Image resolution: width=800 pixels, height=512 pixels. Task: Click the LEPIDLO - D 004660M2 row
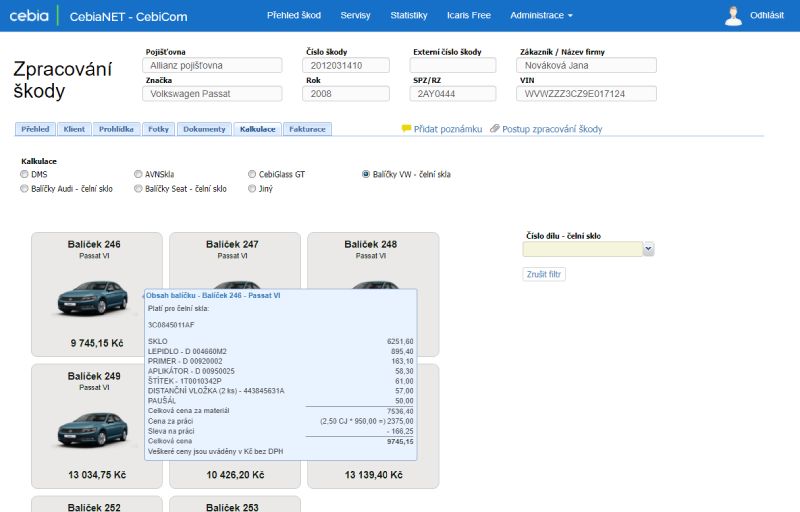281,351
